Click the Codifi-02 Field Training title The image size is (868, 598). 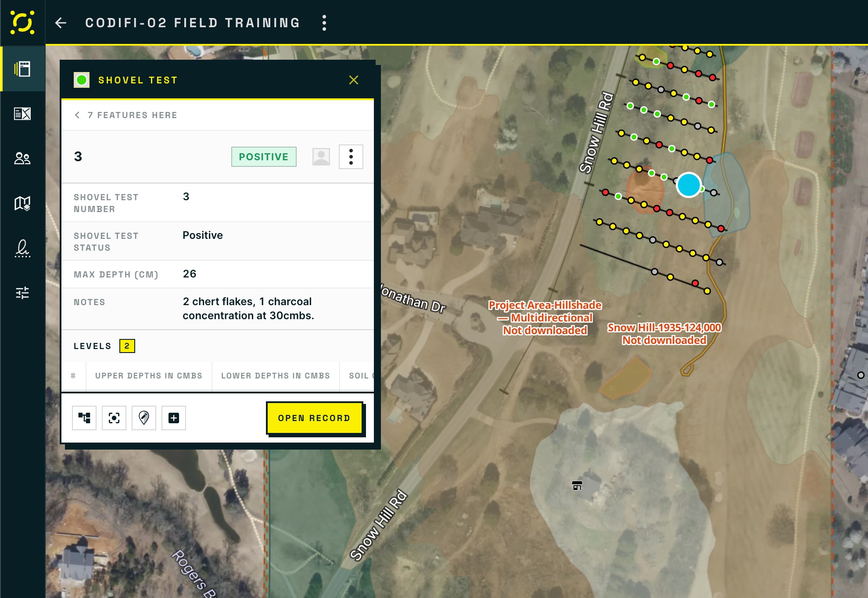pyautogui.click(x=193, y=23)
